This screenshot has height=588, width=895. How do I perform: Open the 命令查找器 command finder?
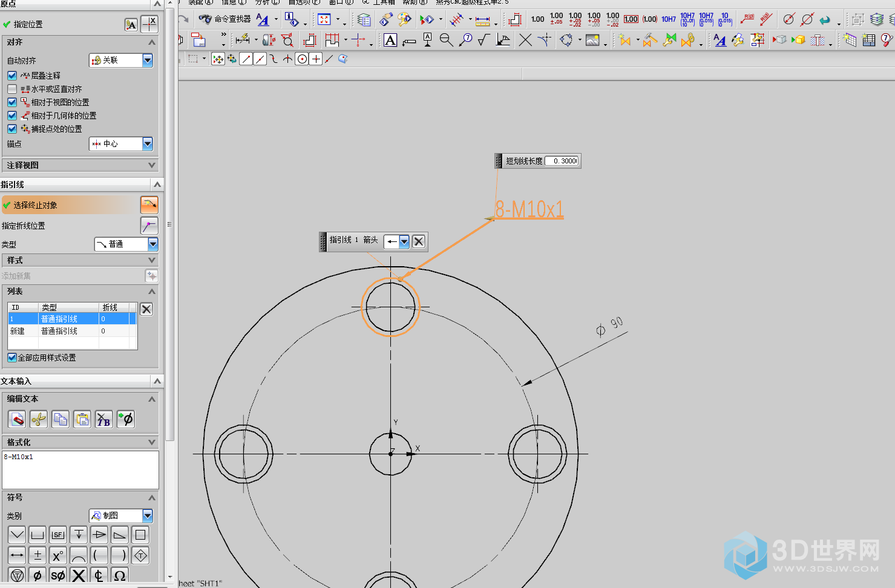coord(225,19)
